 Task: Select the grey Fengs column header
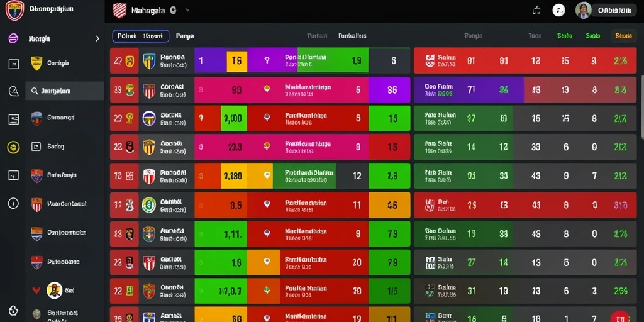473,36
